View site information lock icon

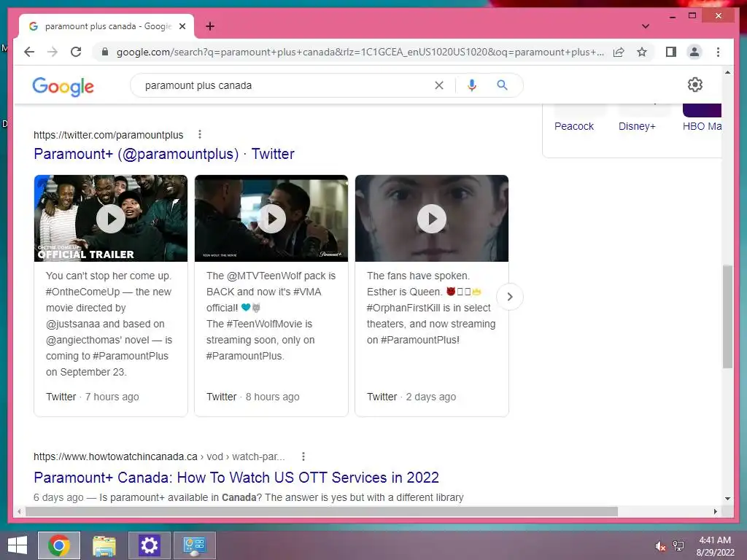(105, 52)
